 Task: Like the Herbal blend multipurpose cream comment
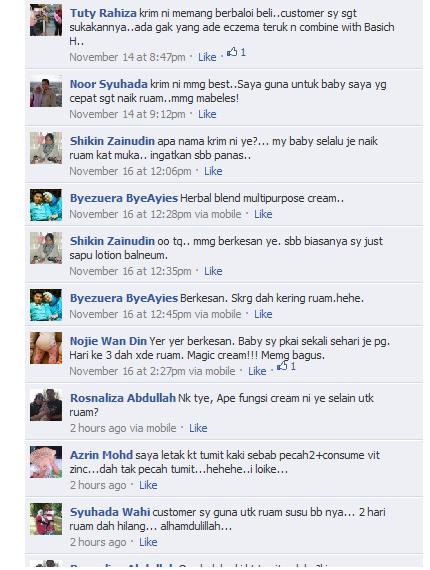click(263, 214)
